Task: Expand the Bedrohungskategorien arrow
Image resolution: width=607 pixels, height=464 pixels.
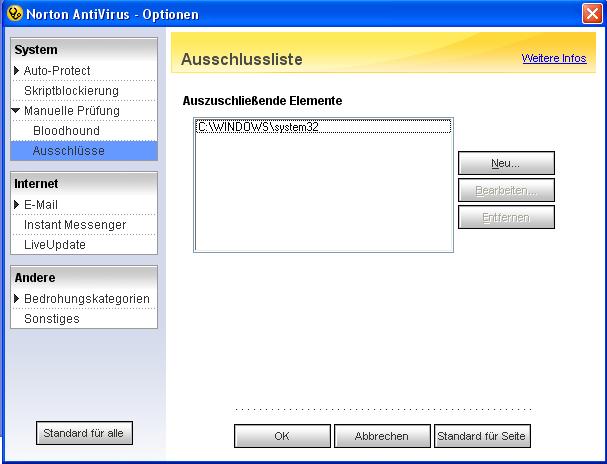Action: 17,299
